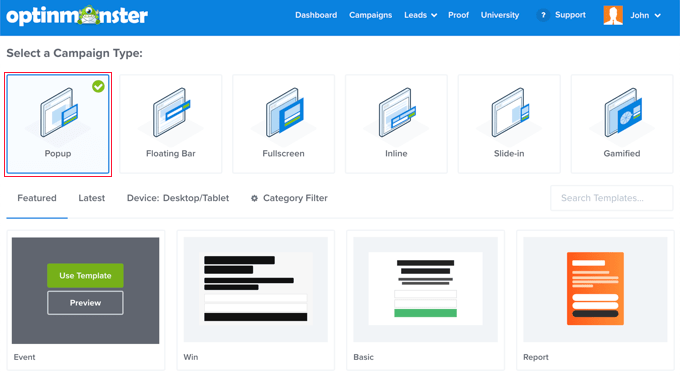Click the Event template name
This screenshot has height=376, width=680.
click(x=24, y=357)
